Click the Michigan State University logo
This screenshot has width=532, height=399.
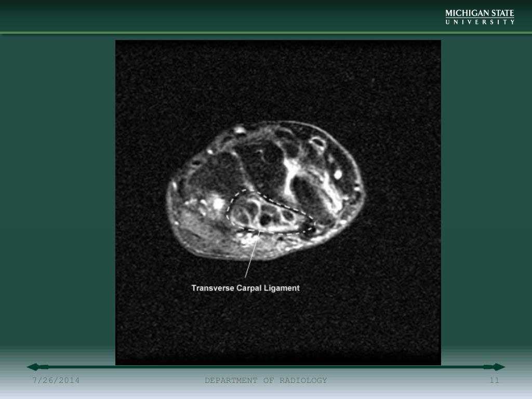tap(480, 17)
